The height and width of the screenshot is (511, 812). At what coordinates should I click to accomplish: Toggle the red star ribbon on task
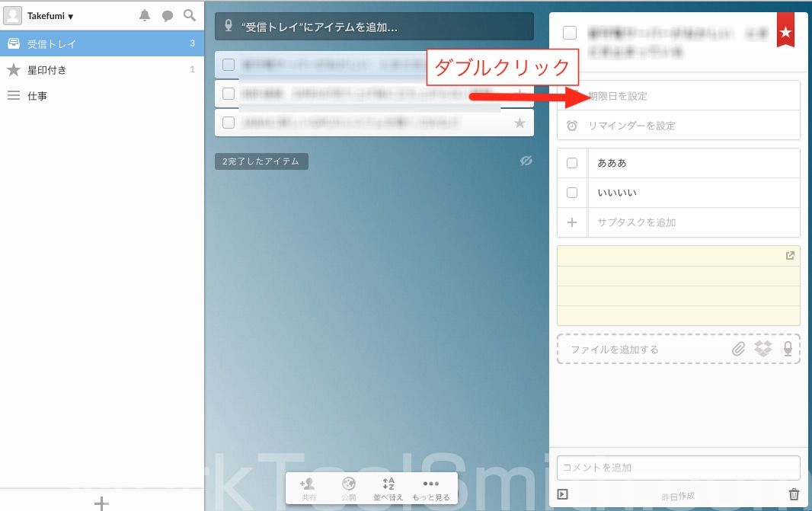[785, 30]
